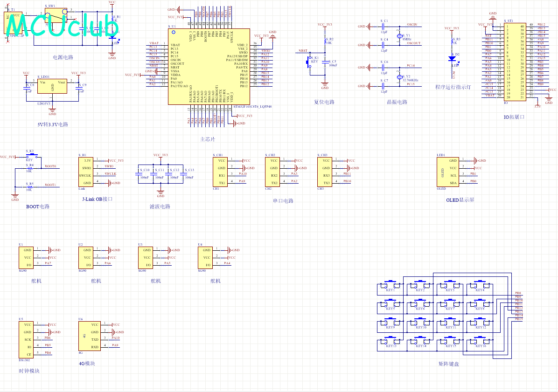558x392 pixels.
Task: Select the 程序运行指示灯 caption
Action: coord(453,87)
